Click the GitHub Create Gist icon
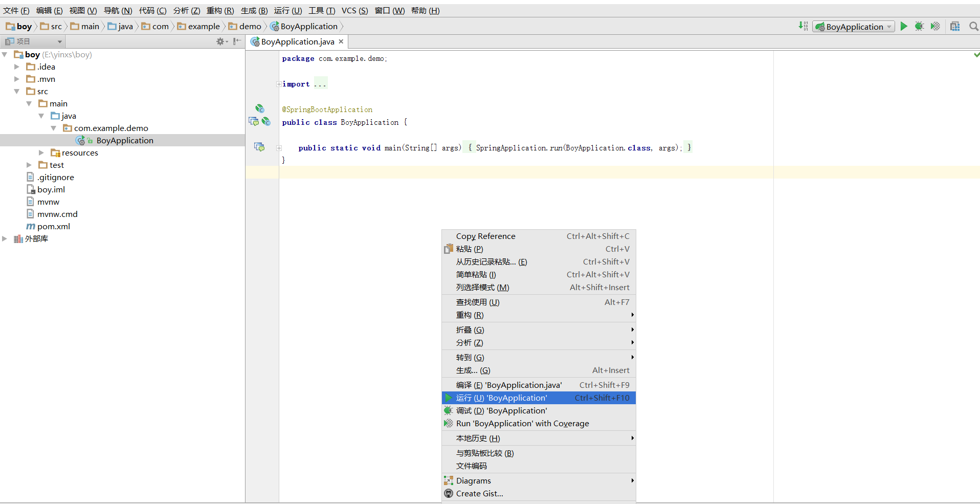The image size is (980, 504). tap(449, 493)
